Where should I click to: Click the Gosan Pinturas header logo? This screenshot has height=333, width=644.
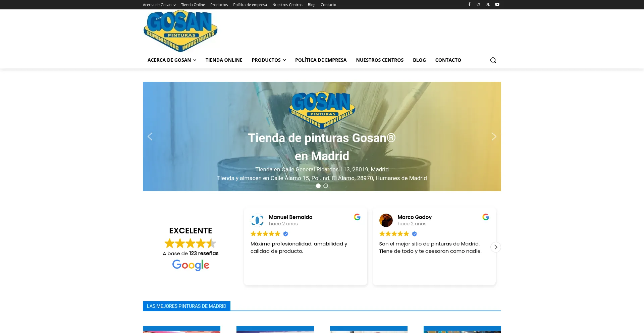tap(180, 31)
